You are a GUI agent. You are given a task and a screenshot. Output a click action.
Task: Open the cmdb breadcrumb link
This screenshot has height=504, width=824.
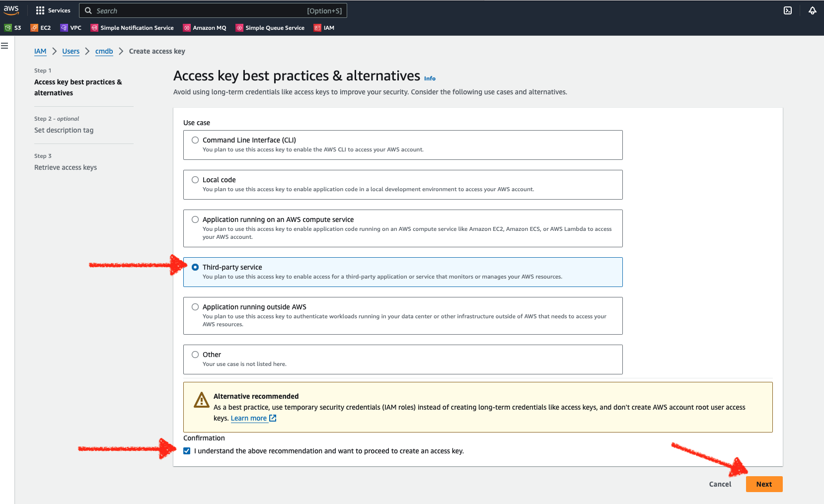point(104,51)
